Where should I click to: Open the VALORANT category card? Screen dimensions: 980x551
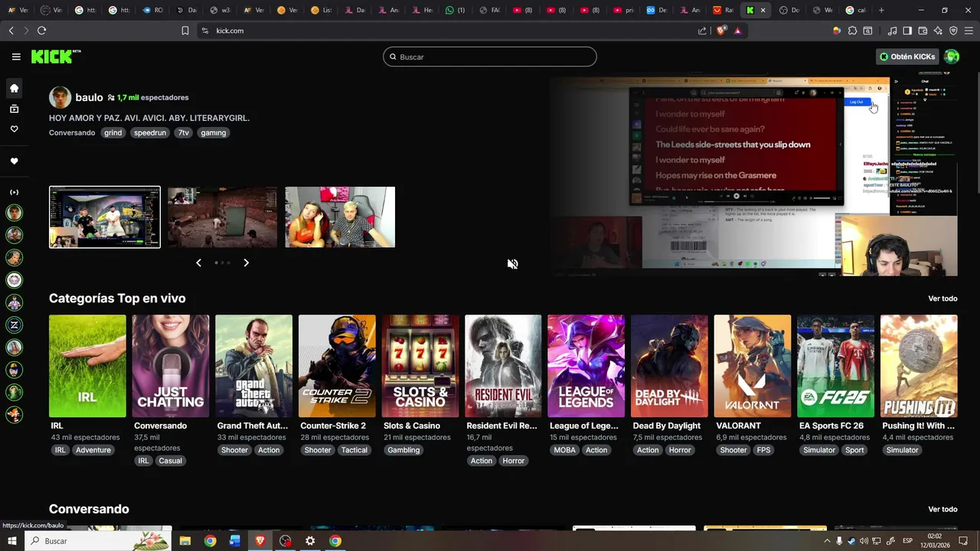pos(753,366)
